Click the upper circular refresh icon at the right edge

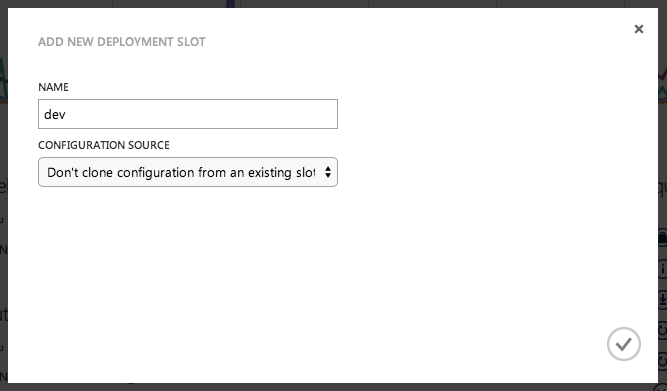pyautogui.click(x=662, y=329)
